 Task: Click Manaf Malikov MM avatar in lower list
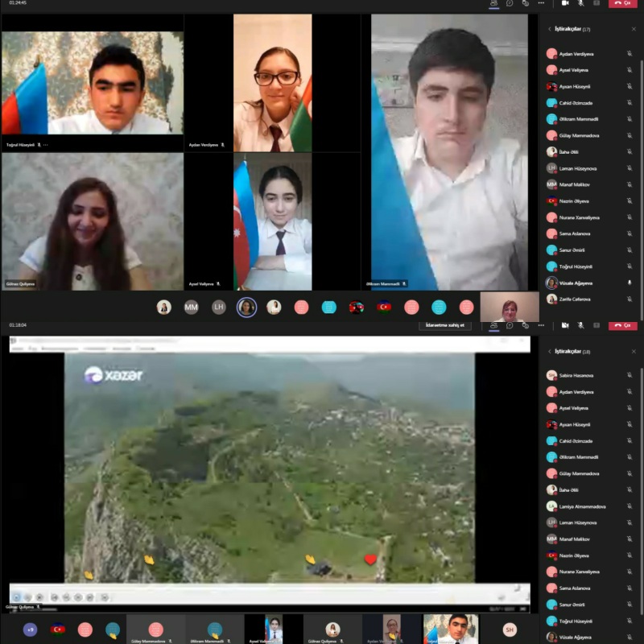[x=551, y=539]
